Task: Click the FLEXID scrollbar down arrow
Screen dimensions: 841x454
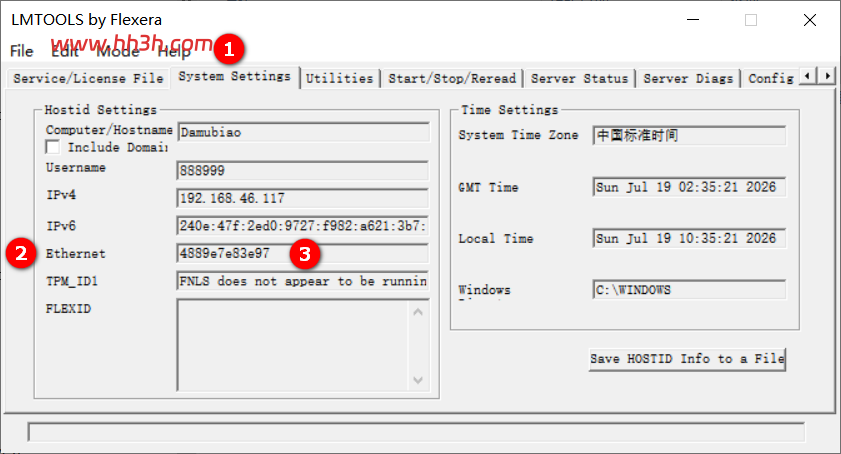Action: (418, 380)
